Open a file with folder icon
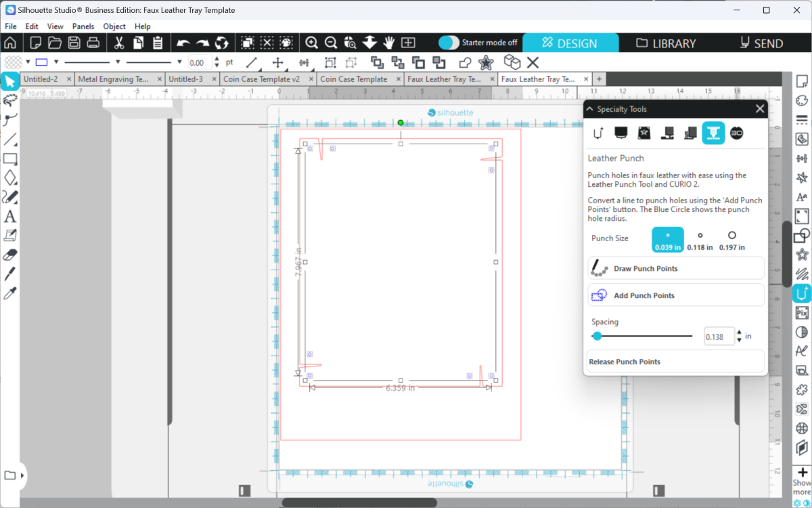Image resolution: width=812 pixels, height=508 pixels. click(x=55, y=43)
